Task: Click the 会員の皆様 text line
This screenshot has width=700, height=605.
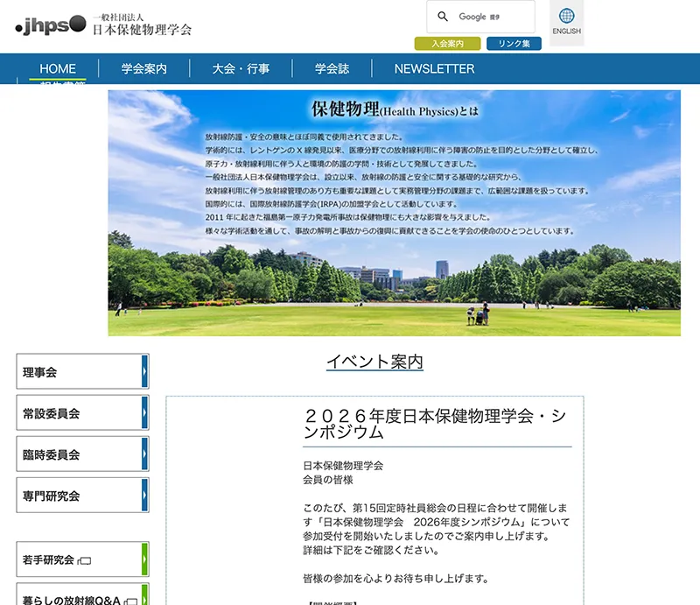Action: pos(328,480)
